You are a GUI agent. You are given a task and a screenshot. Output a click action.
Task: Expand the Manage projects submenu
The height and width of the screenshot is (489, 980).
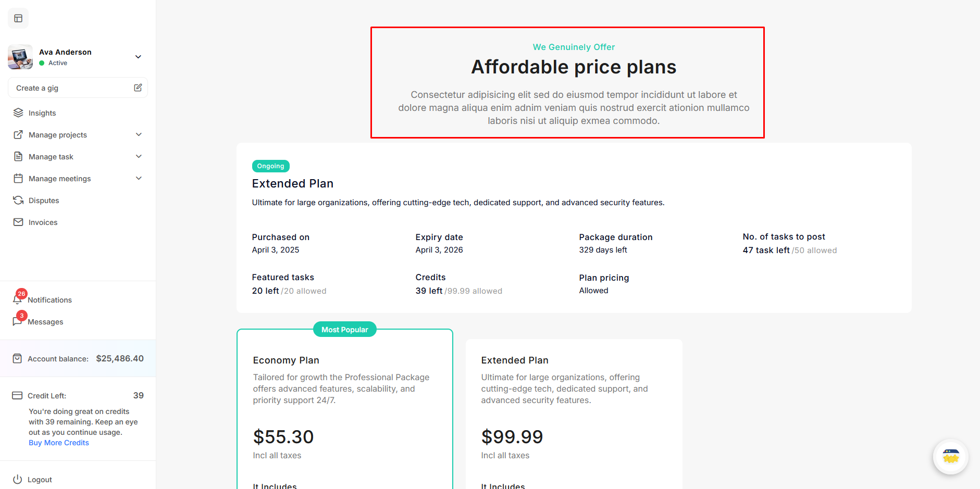(x=139, y=135)
